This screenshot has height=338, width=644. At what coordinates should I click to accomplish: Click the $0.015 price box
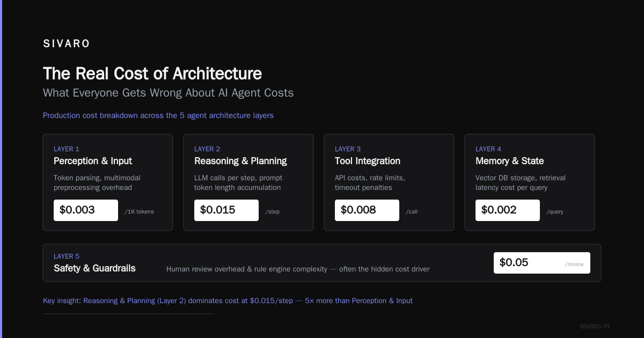226,210
